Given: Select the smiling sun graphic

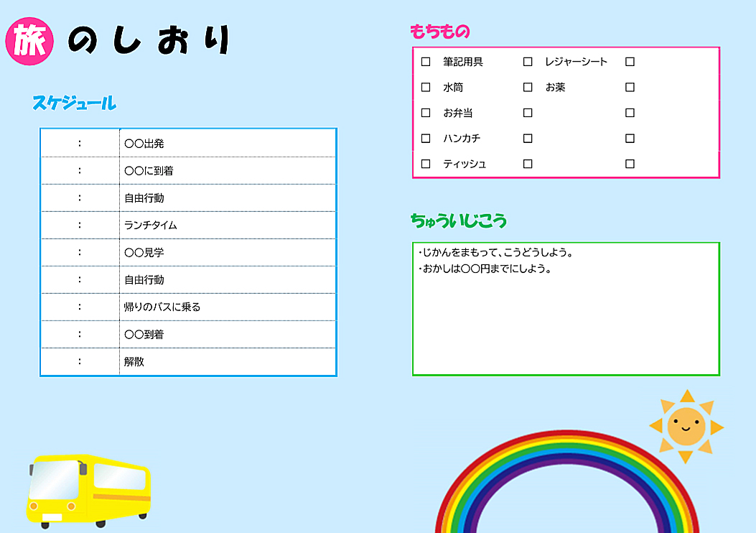Looking at the screenshot, I should tap(686, 426).
